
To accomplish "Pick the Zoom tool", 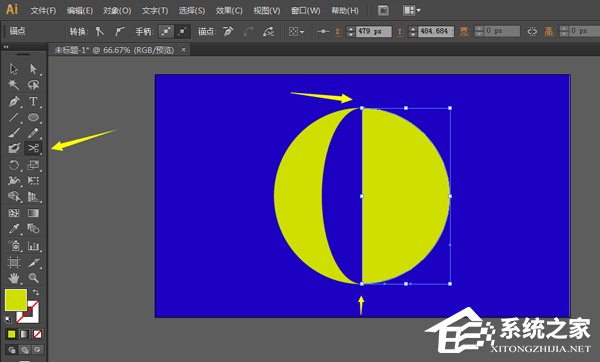I will [33, 278].
